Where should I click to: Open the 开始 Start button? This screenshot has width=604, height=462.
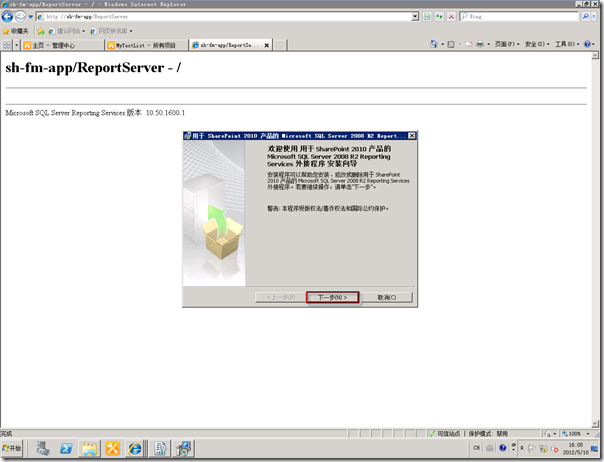tap(12, 449)
